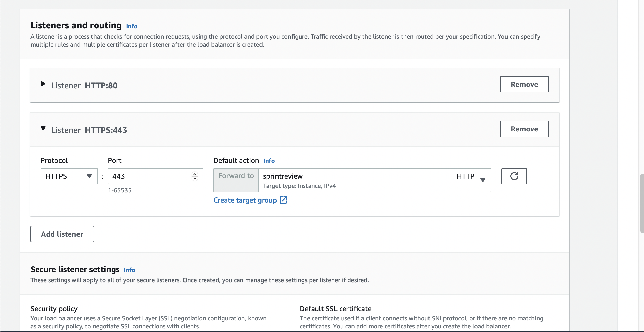The width and height of the screenshot is (644, 332).
Task: Collapse the HTTPS:443 listener section
Action: point(43,129)
